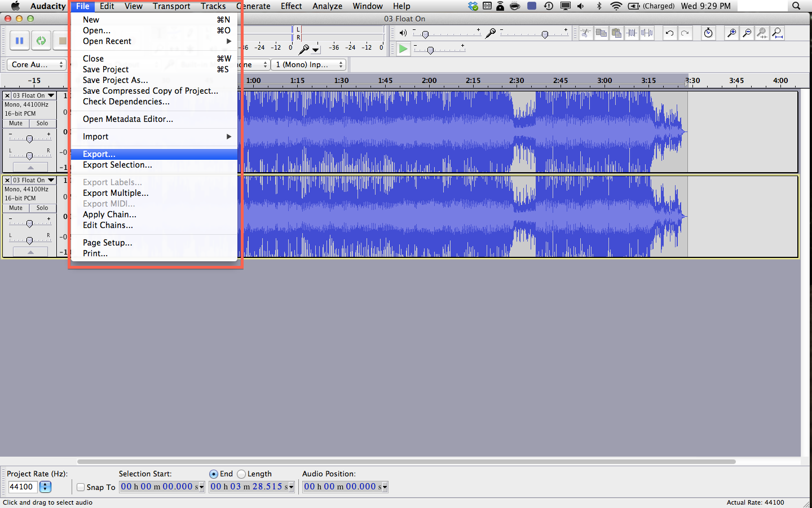Screen dimensions: 812x508
Task: Mute the bottom track
Action: coord(16,208)
